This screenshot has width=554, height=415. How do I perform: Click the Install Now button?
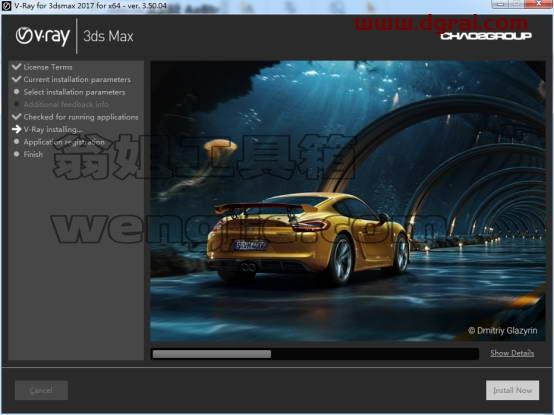coord(512,390)
